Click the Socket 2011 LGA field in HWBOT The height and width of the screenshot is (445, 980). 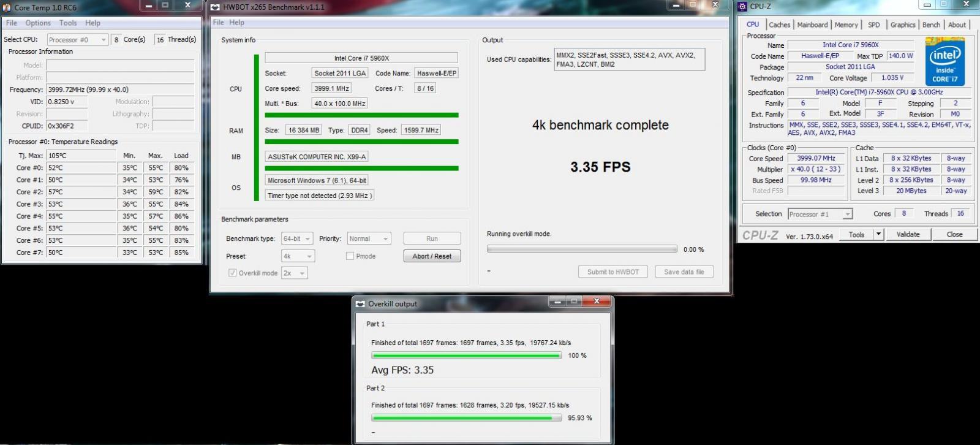(x=340, y=73)
